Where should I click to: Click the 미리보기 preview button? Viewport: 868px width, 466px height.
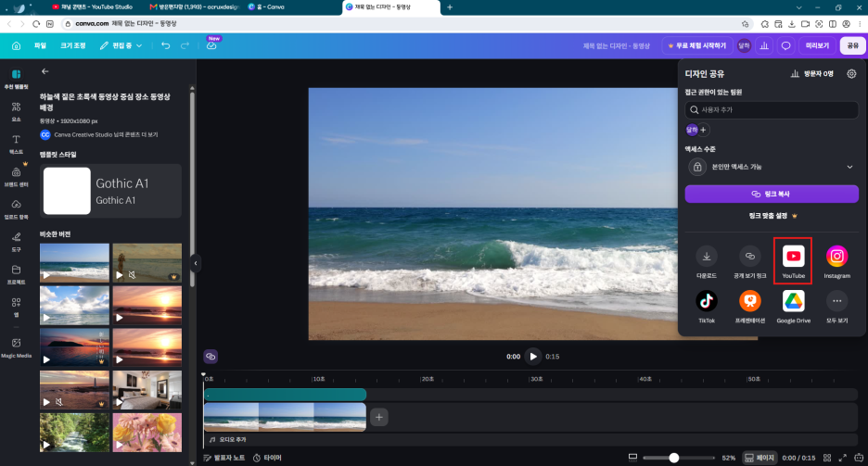817,46
